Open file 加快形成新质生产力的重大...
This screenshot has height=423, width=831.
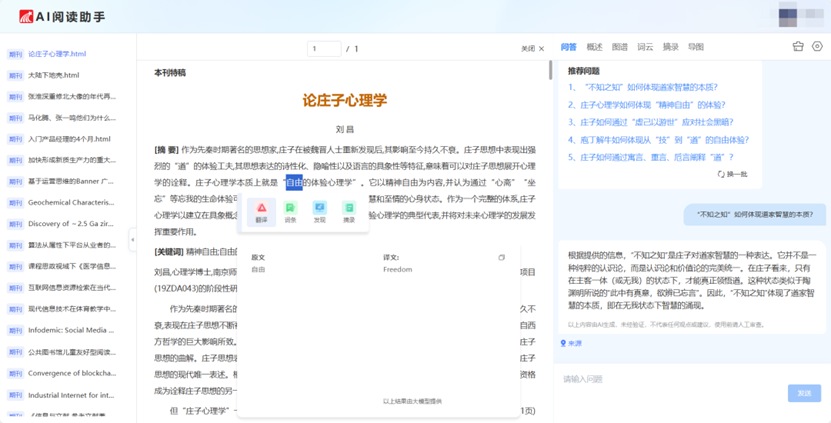pos(72,160)
